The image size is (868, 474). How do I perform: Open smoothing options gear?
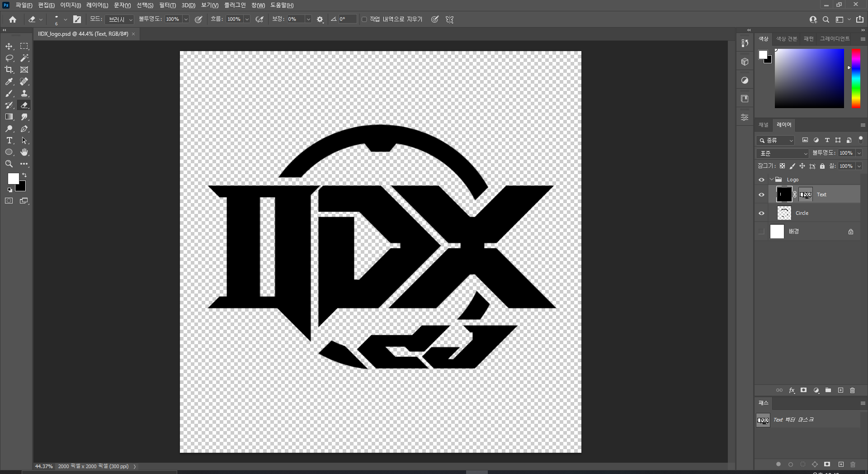(x=320, y=19)
